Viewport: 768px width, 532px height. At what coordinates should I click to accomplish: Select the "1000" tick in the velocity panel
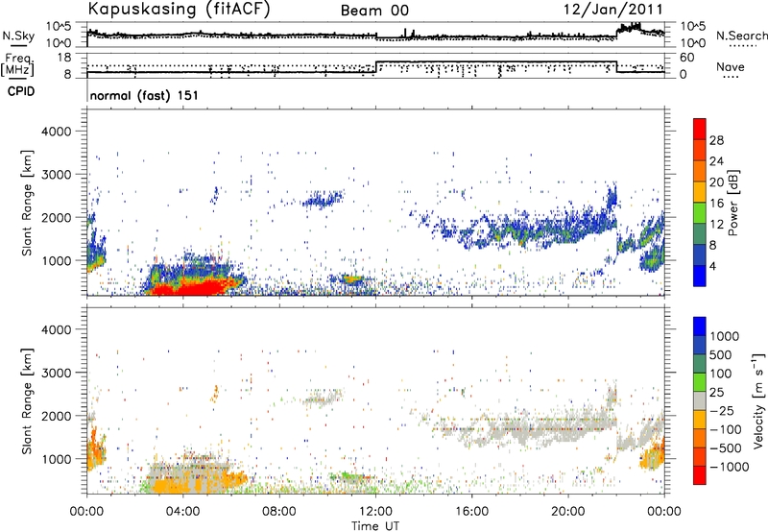click(56, 459)
